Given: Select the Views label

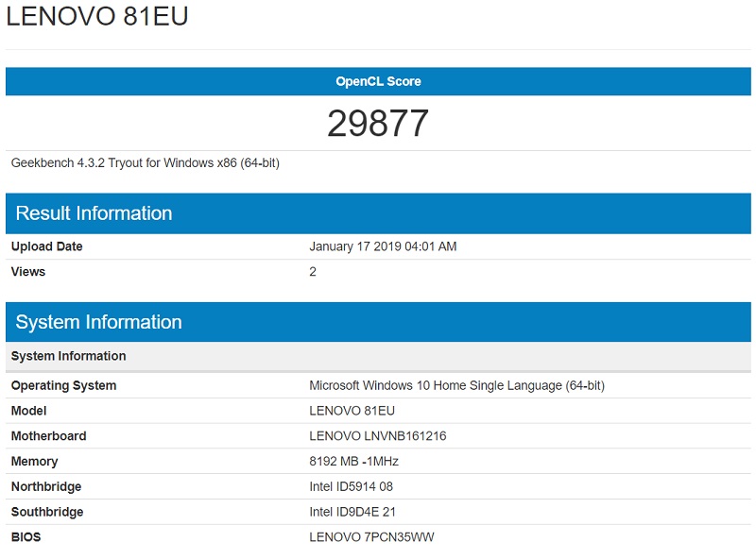Looking at the screenshot, I should pyautogui.click(x=28, y=272).
